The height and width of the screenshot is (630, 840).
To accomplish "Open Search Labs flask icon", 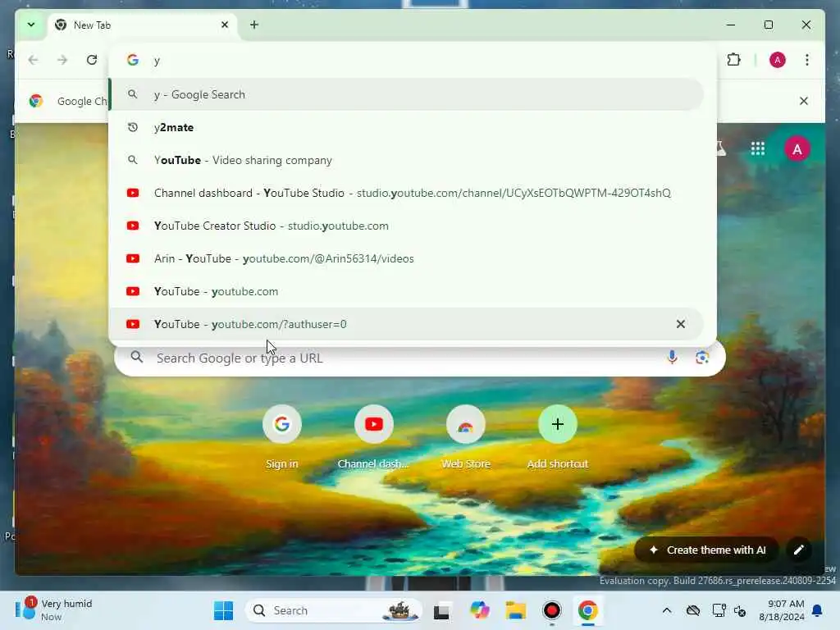I will pyautogui.click(x=721, y=148).
